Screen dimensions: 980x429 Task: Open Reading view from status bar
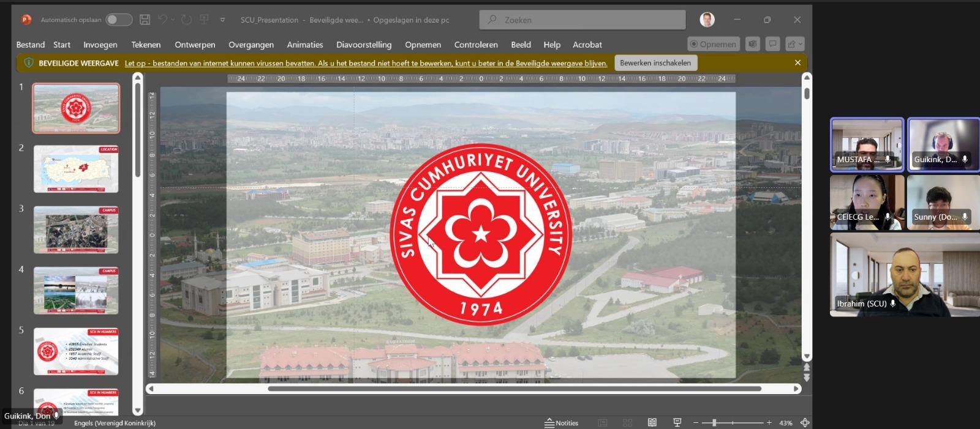click(652, 423)
